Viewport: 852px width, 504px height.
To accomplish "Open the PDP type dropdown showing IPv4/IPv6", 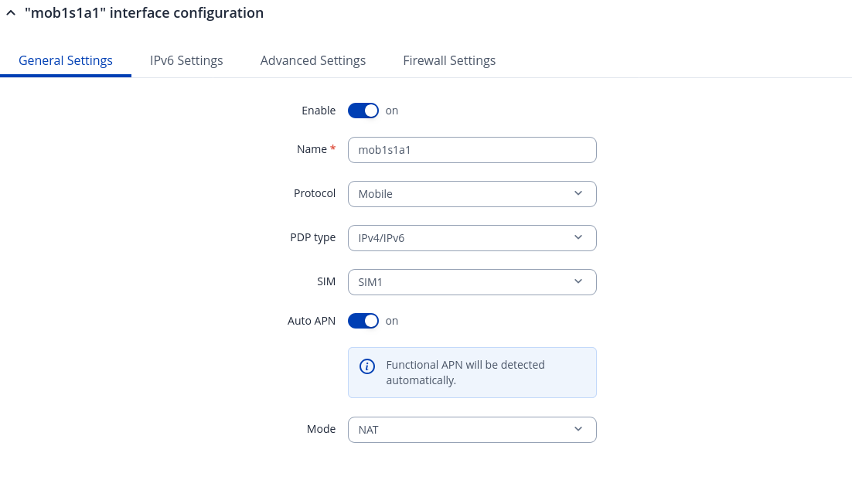I will point(472,238).
